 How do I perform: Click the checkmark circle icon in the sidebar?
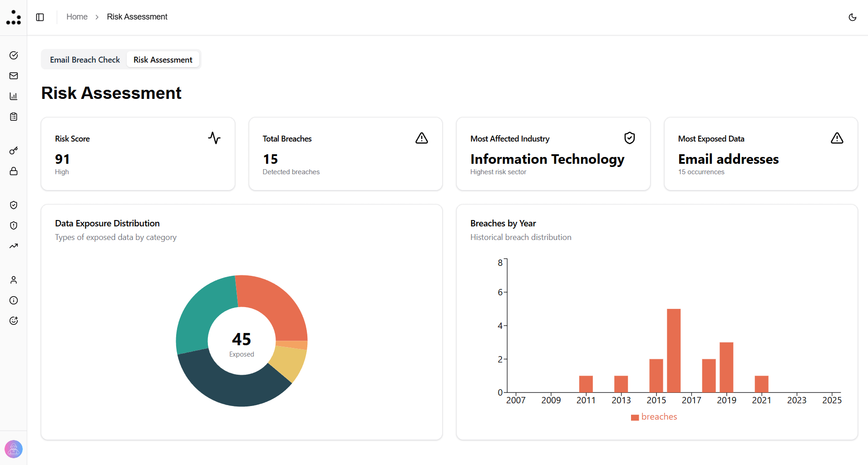tap(14, 55)
